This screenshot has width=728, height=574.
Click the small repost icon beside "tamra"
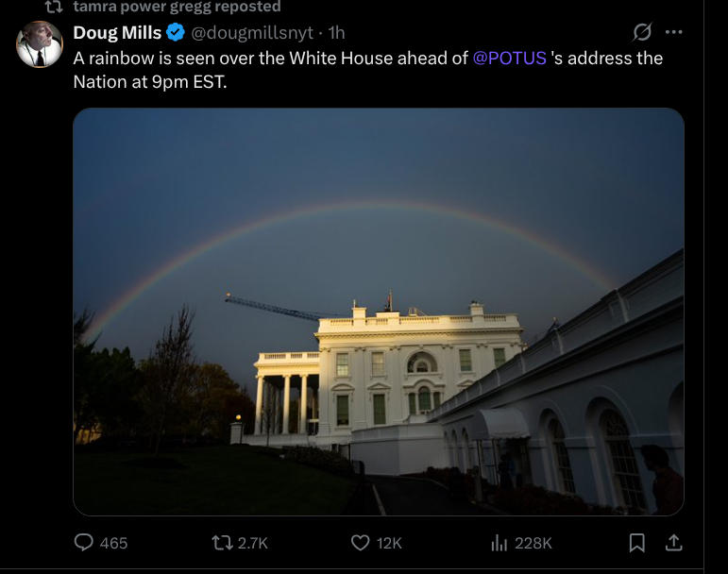pyautogui.click(x=55, y=7)
